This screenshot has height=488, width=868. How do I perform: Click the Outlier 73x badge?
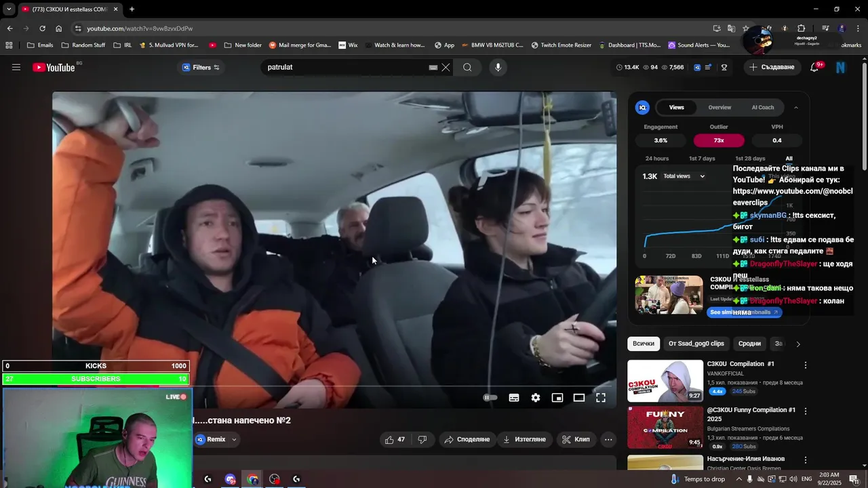(x=719, y=140)
